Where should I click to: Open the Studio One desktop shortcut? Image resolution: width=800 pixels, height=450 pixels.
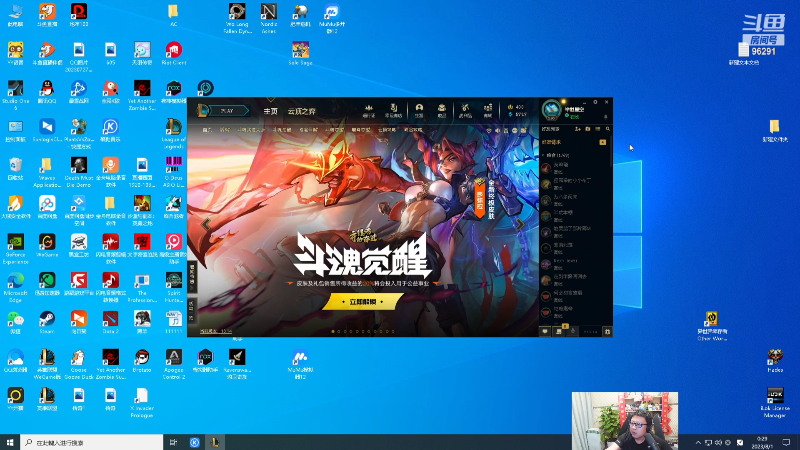click(x=15, y=95)
